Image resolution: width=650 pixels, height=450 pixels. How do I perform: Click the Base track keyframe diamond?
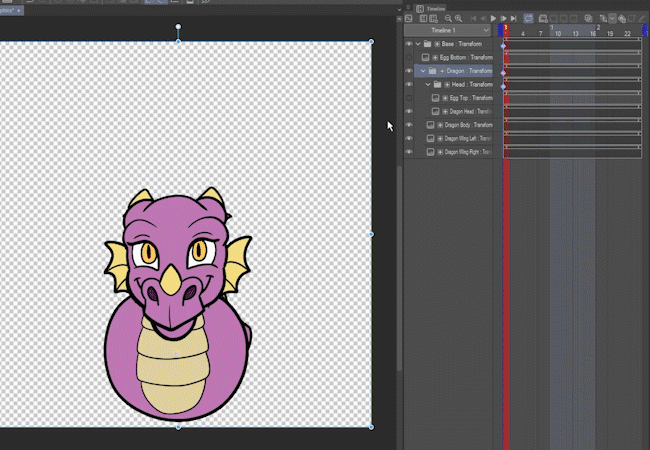tap(503, 46)
